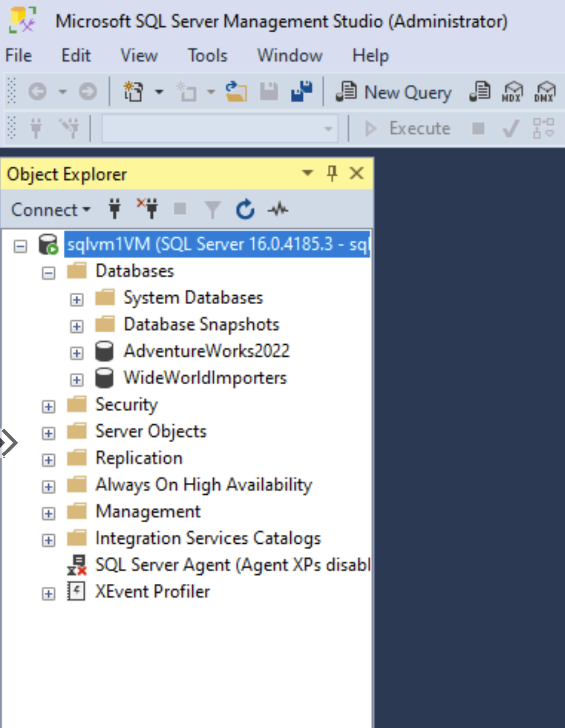Pin the Object Explorer panel (auto hide)
The image size is (565, 728).
(x=332, y=173)
